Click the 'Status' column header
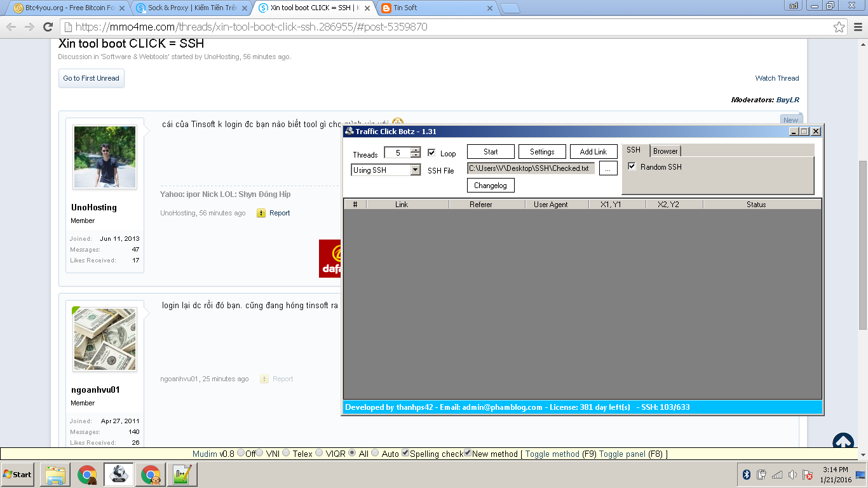This screenshot has height=488, width=868. (x=756, y=205)
